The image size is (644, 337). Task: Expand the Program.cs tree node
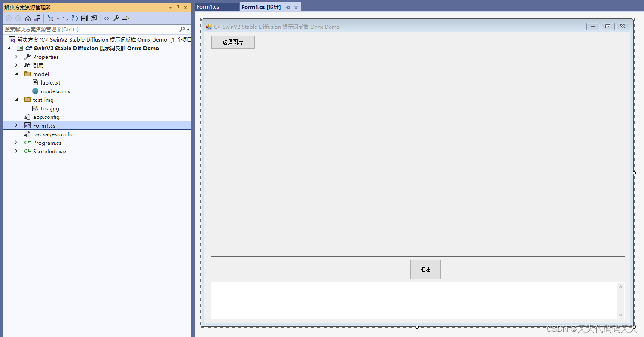[16, 143]
